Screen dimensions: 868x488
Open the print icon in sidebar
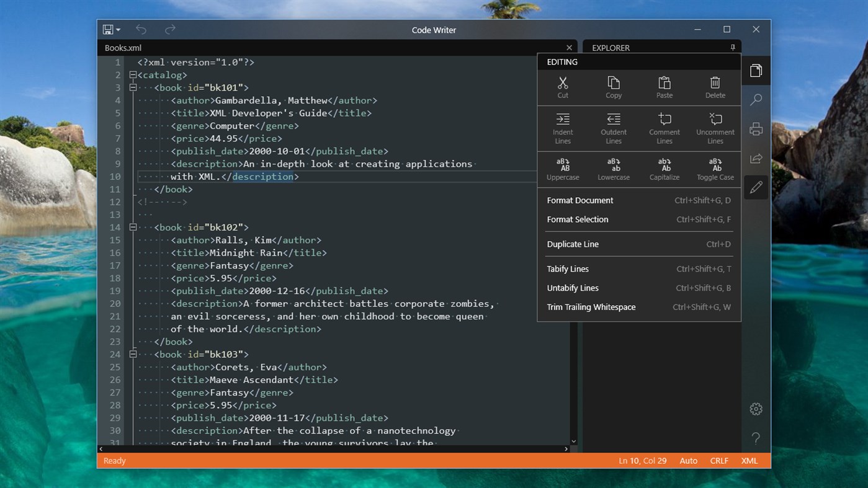point(756,129)
